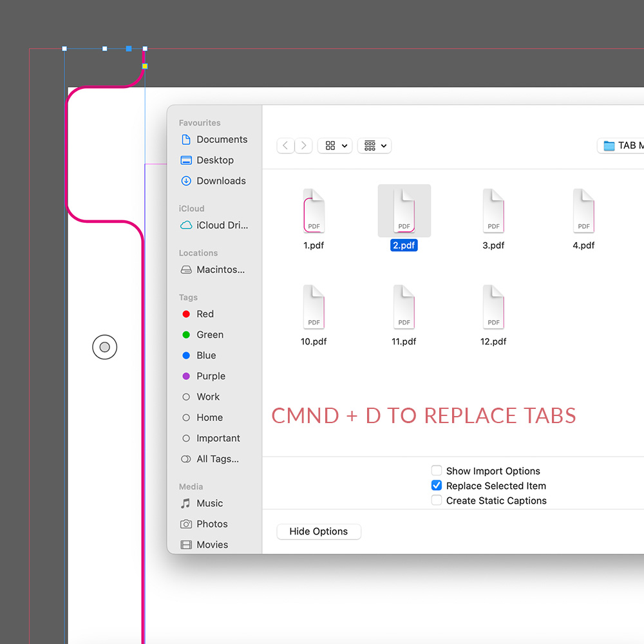
Task: Open the Desktop sidebar location
Action: [x=207, y=160]
